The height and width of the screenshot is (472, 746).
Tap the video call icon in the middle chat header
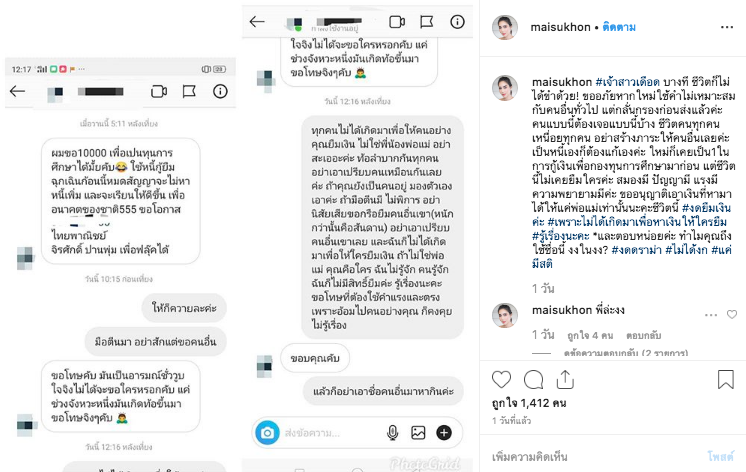(x=397, y=22)
